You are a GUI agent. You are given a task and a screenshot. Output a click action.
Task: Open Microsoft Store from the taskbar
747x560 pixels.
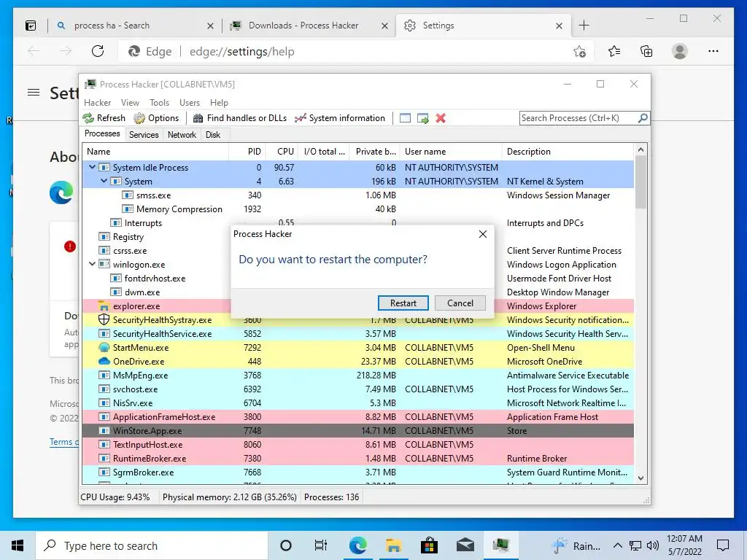pyautogui.click(x=429, y=545)
